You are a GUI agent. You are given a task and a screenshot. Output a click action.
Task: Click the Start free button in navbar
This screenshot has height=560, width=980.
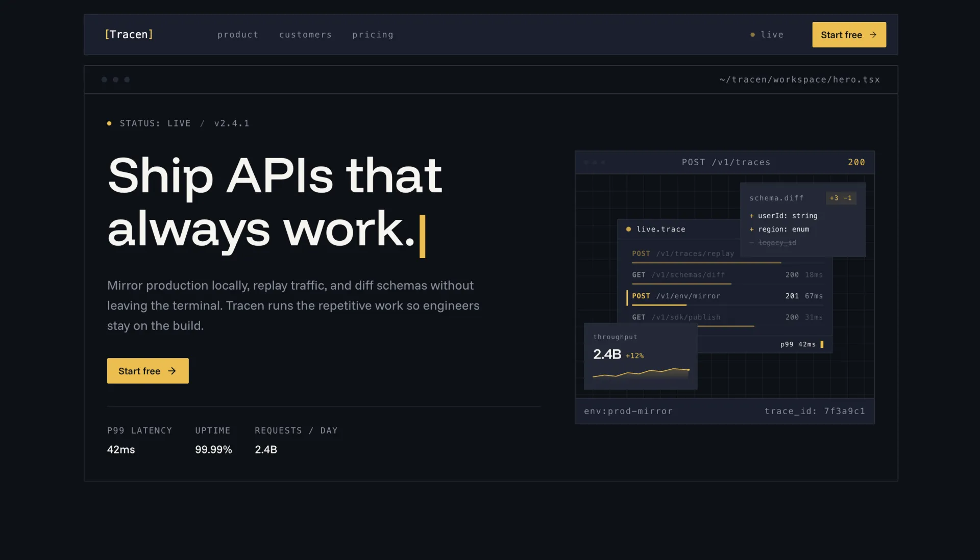(849, 35)
